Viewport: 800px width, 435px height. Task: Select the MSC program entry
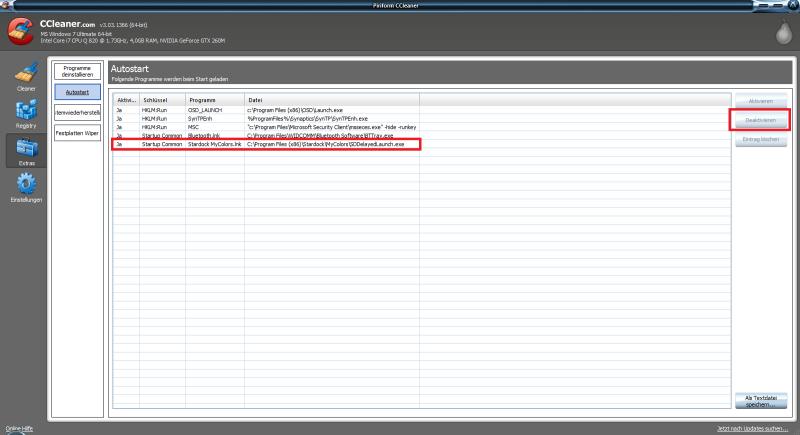(193, 127)
